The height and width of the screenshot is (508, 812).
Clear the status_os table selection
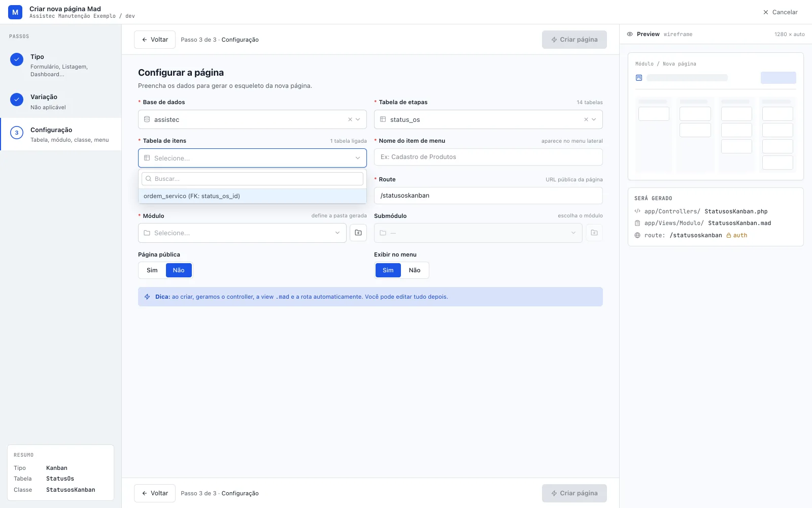click(586, 119)
